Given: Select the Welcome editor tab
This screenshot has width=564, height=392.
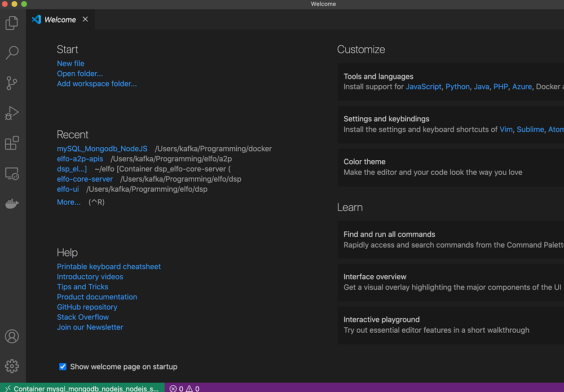Looking at the screenshot, I should (60, 19).
